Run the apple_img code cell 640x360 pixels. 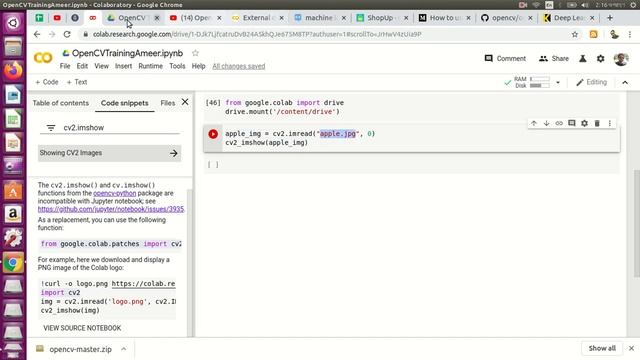(213, 134)
